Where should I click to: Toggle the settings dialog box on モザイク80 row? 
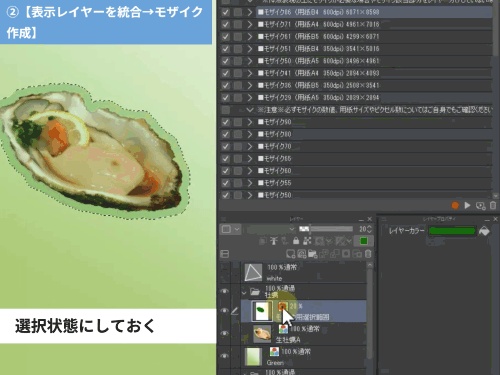tap(238, 134)
